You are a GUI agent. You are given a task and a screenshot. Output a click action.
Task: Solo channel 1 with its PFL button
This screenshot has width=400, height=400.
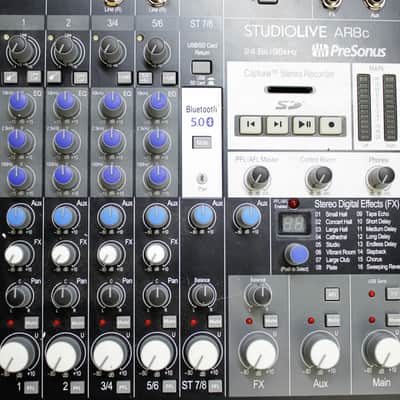tap(31, 388)
